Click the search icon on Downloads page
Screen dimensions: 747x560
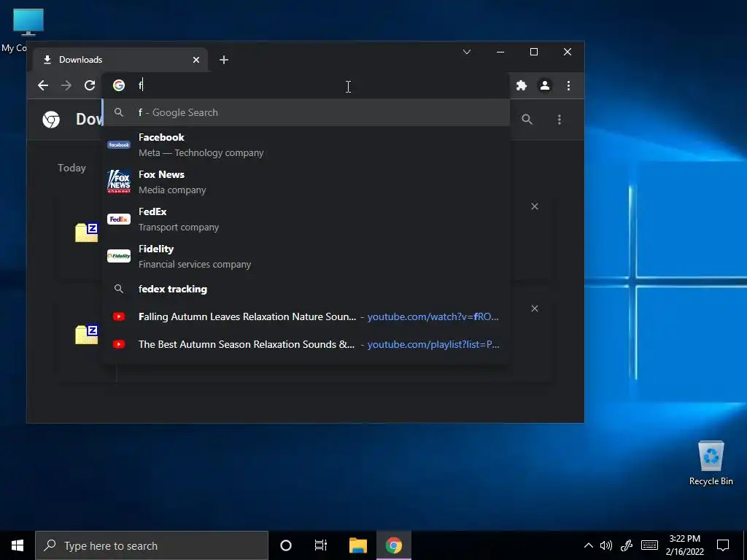527,120
